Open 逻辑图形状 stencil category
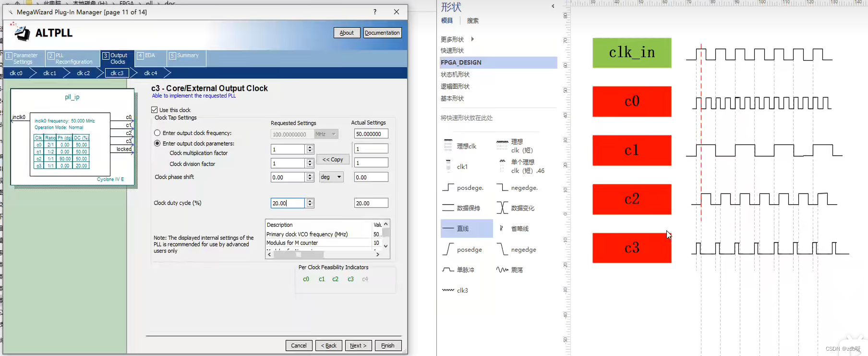The height and width of the screenshot is (356, 868). [x=455, y=86]
